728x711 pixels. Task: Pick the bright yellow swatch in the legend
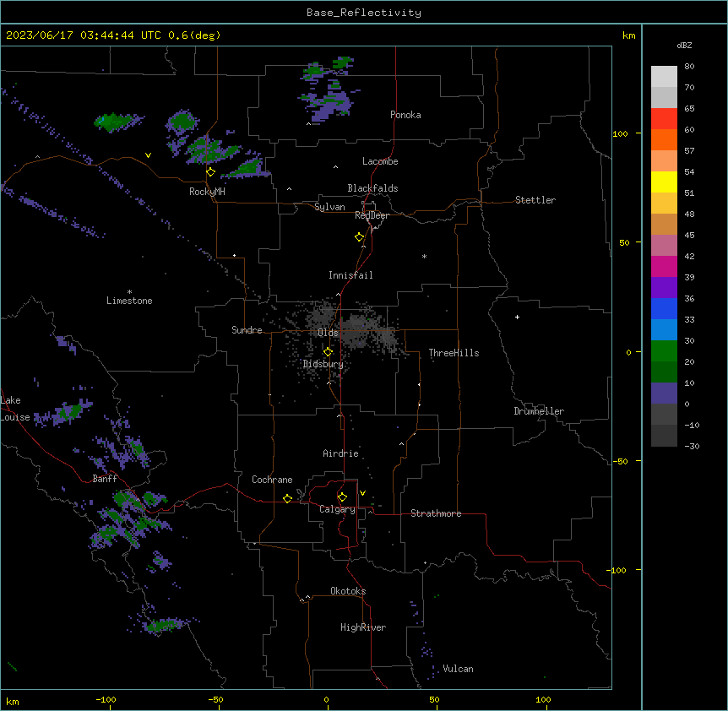click(x=664, y=182)
